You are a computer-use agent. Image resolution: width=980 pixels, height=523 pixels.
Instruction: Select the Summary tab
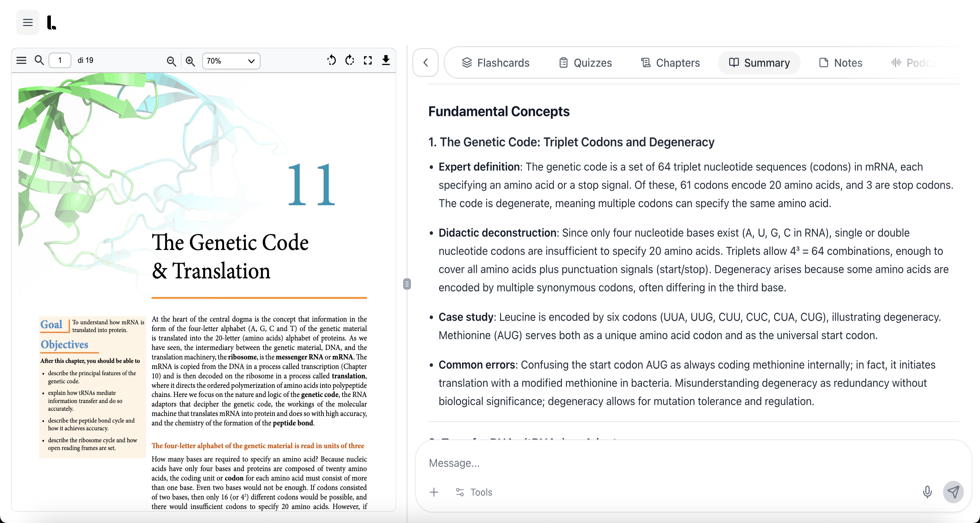click(x=759, y=63)
